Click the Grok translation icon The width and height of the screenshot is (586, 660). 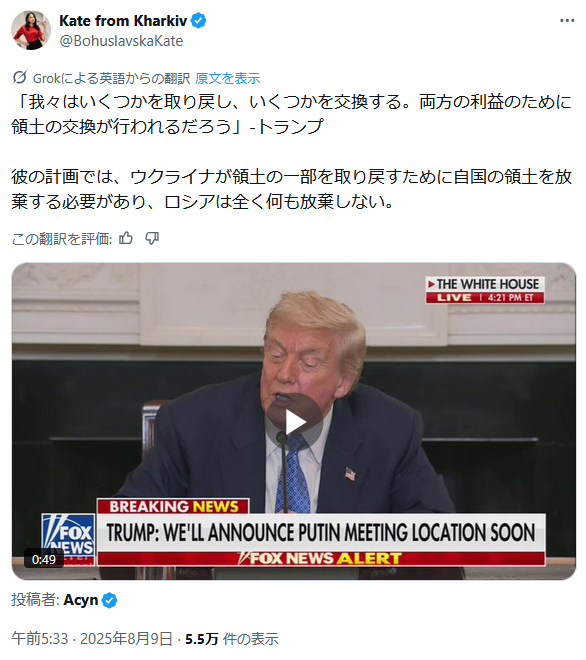click(20, 78)
